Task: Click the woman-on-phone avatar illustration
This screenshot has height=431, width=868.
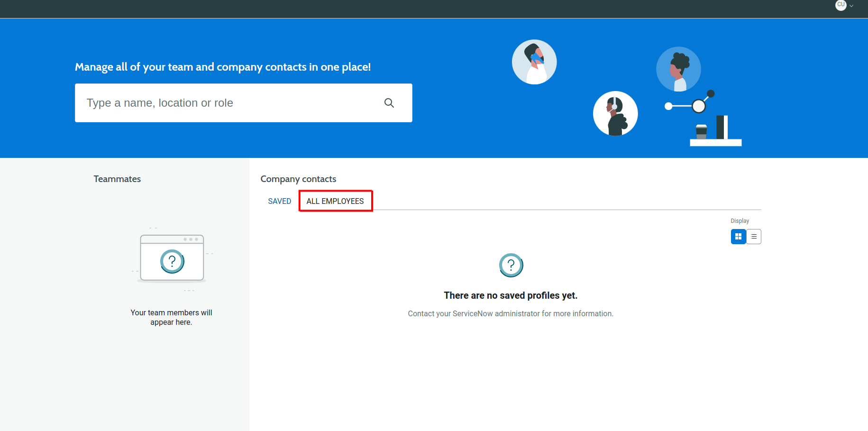Action: [x=534, y=62]
